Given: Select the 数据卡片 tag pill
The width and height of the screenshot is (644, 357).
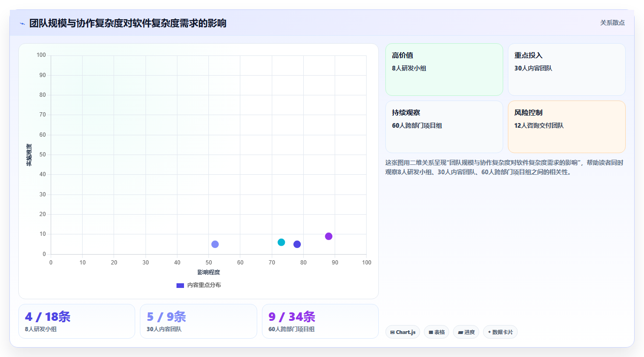Looking at the screenshot, I should 500,332.
